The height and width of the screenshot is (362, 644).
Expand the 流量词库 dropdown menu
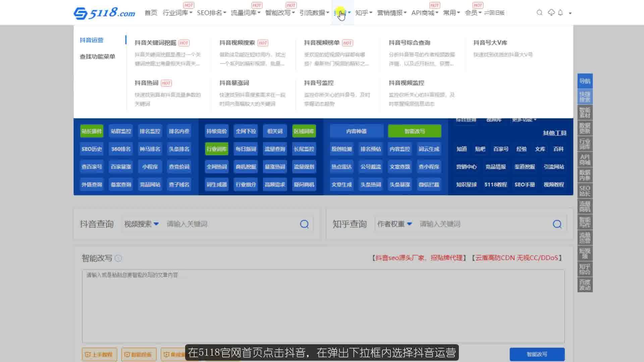[x=246, y=13]
